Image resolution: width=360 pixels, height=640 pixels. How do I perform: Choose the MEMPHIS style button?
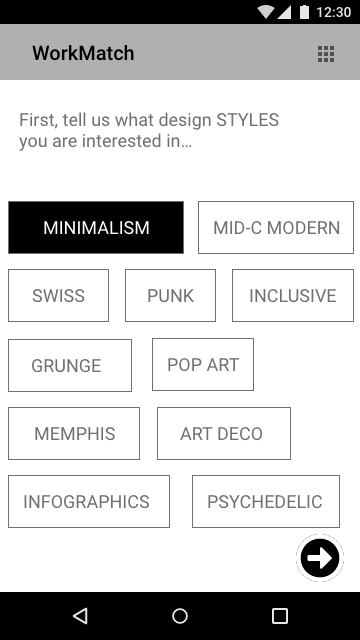coord(74,433)
